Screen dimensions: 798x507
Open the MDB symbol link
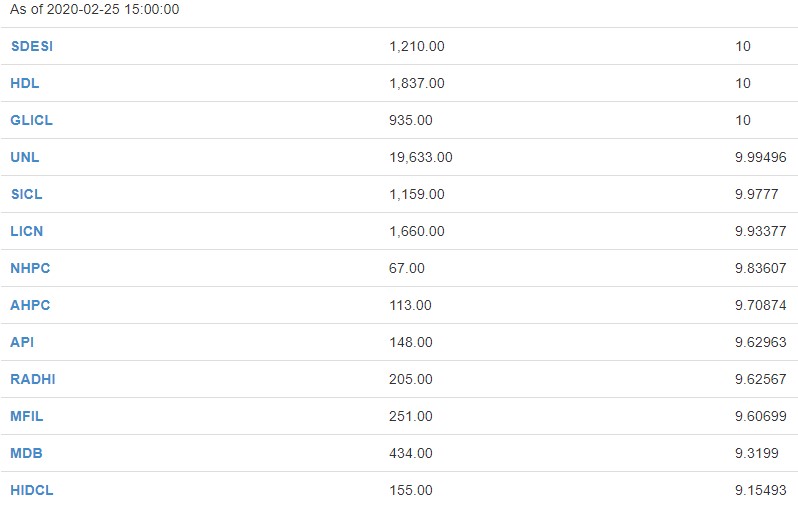tap(26, 453)
